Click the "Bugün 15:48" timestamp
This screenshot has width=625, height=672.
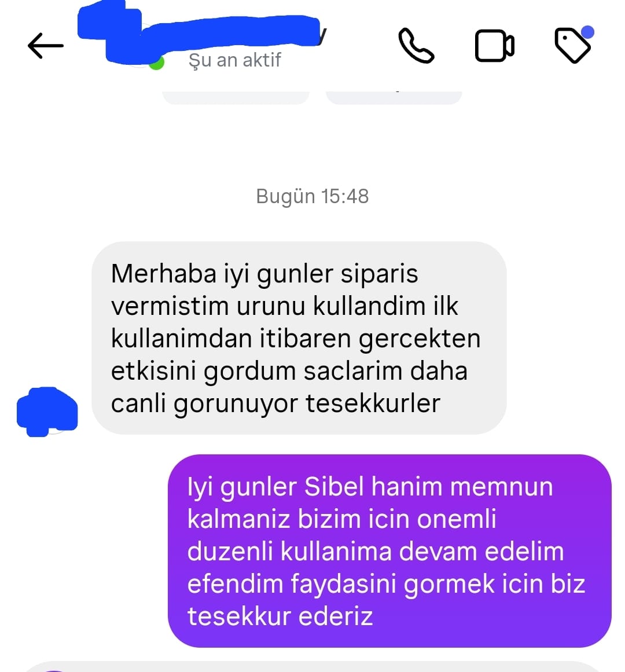click(312, 196)
